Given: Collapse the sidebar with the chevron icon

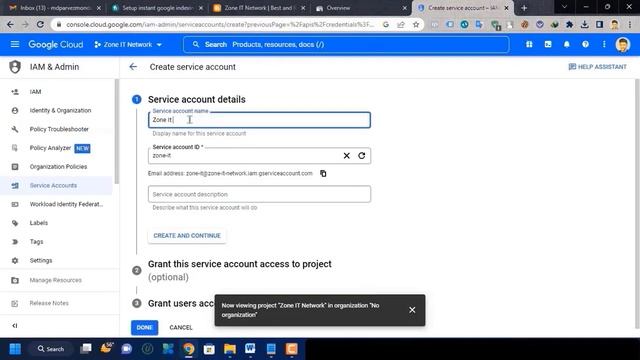Looking at the screenshot, I should click(x=15, y=326).
